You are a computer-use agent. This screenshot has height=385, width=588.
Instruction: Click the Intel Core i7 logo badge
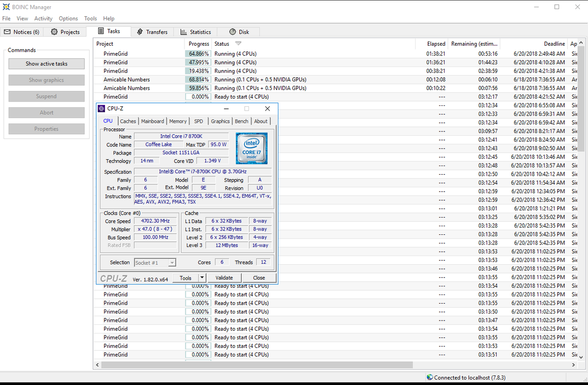[x=251, y=148]
